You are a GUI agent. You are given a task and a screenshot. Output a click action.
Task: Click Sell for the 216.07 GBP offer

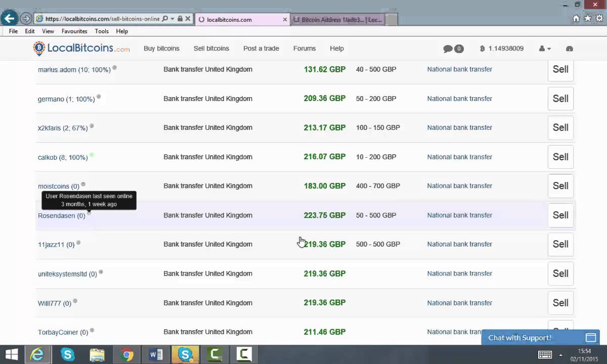[x=560, y=157]
